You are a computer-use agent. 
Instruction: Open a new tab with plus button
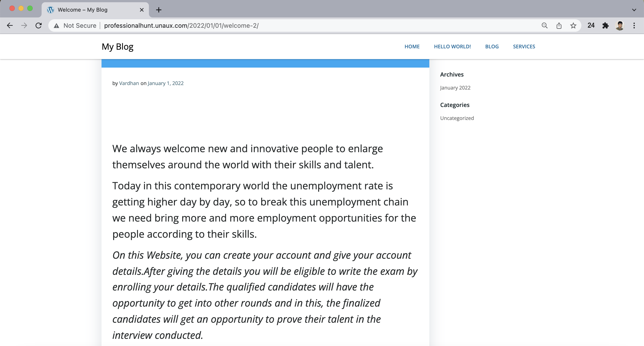coord(159,10)
